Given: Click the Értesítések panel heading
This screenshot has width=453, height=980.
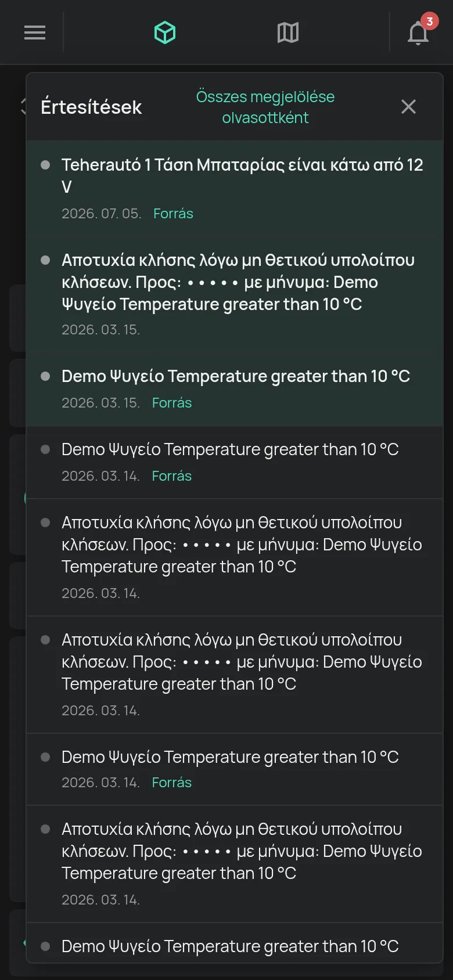Looking at the screenshot, I should pyautogui.click(x=91, y=107).
